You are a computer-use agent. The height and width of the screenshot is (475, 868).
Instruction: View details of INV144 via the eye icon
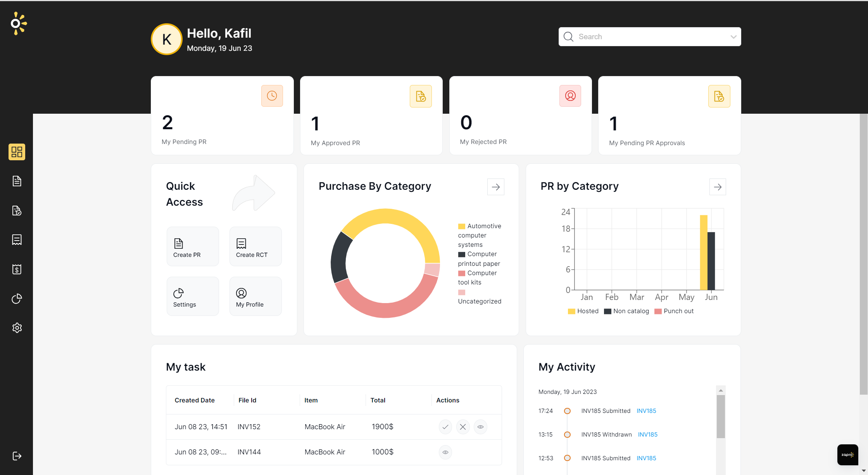(x=445, y=452)
